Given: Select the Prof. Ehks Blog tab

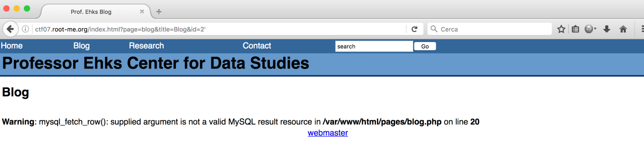Looking at the screenshot, I should point(92,11).
